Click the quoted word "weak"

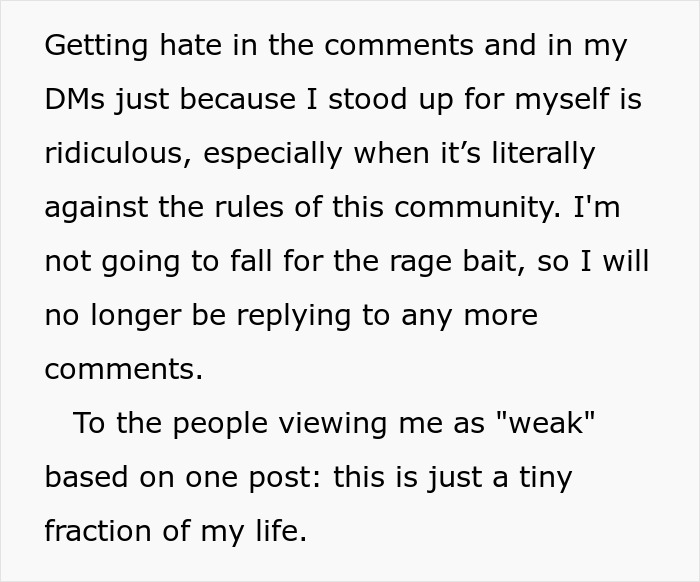pos(546,423)
